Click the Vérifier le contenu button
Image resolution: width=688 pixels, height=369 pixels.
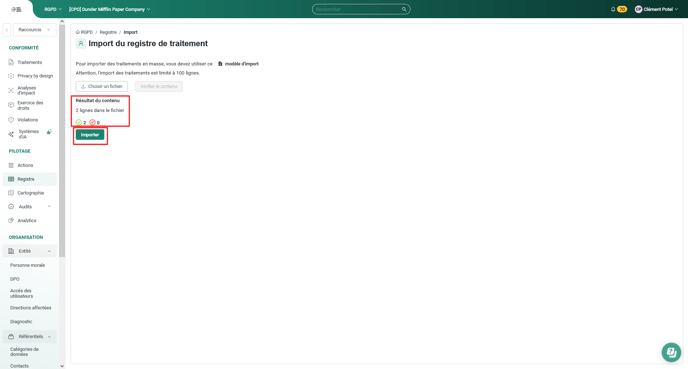(x=159, y=86)
